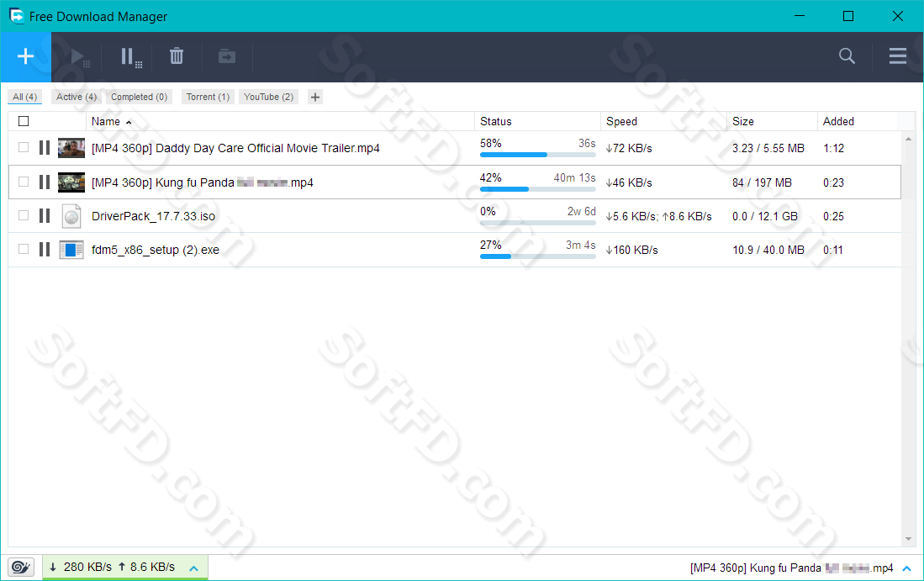Switch to the Completed (0) tab
924x581 pixels.
139,97
